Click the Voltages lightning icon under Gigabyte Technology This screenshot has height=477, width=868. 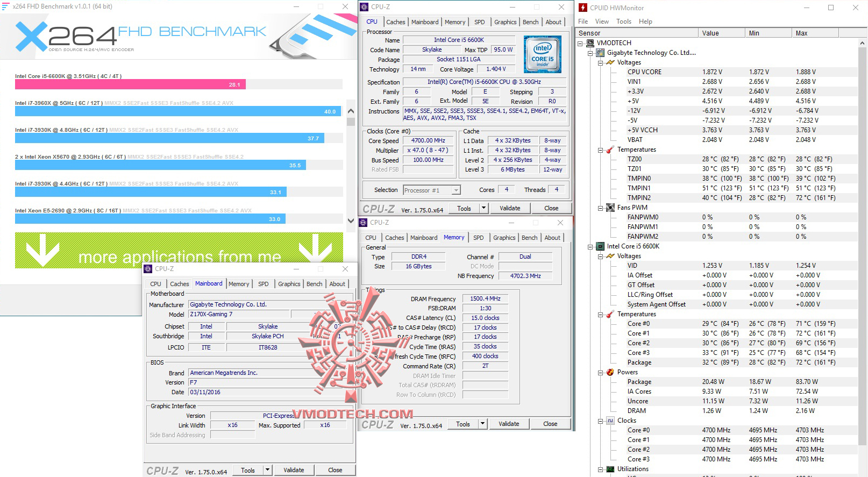(610, 62)
